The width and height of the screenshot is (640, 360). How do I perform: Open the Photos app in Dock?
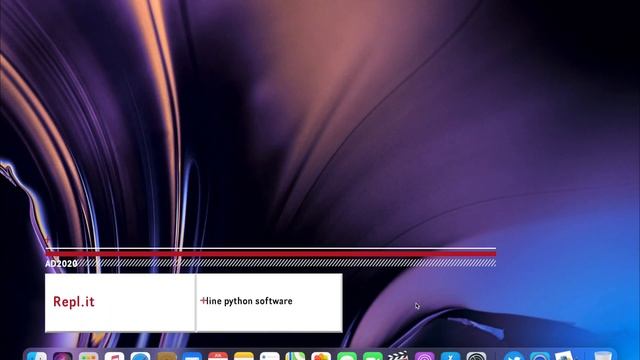point(321,356)
